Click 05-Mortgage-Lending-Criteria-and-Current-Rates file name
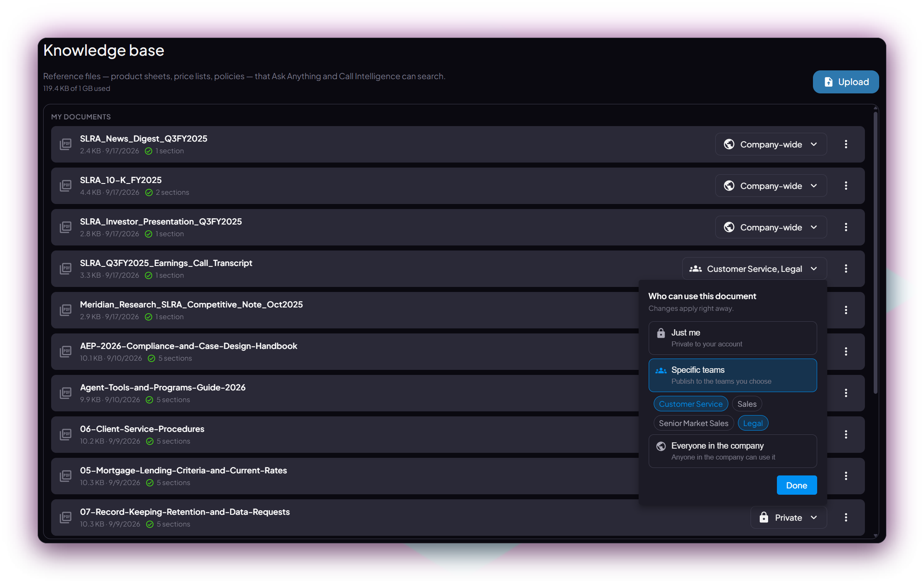The height and width of the screenshot is (581, 924). click(184, 470)
